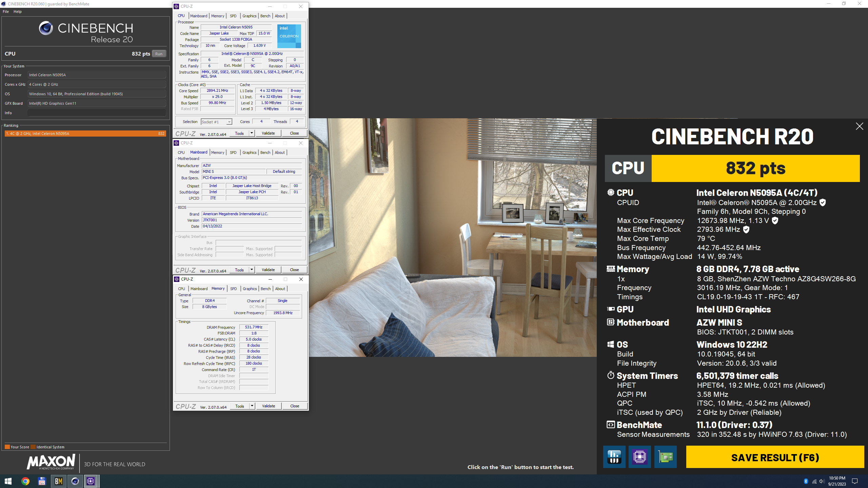Expand Tools dropdown arrow in middle CPU-Z window

(x=252, y=270)
